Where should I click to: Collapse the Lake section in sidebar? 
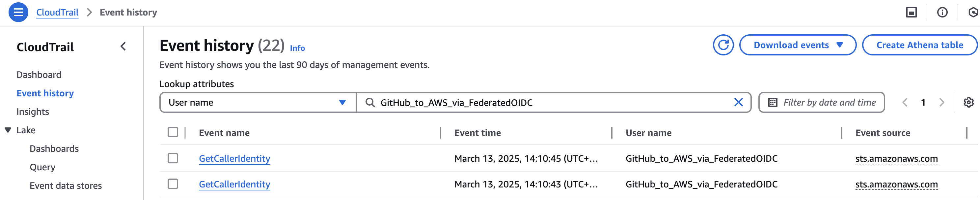[x=8, y=130]
